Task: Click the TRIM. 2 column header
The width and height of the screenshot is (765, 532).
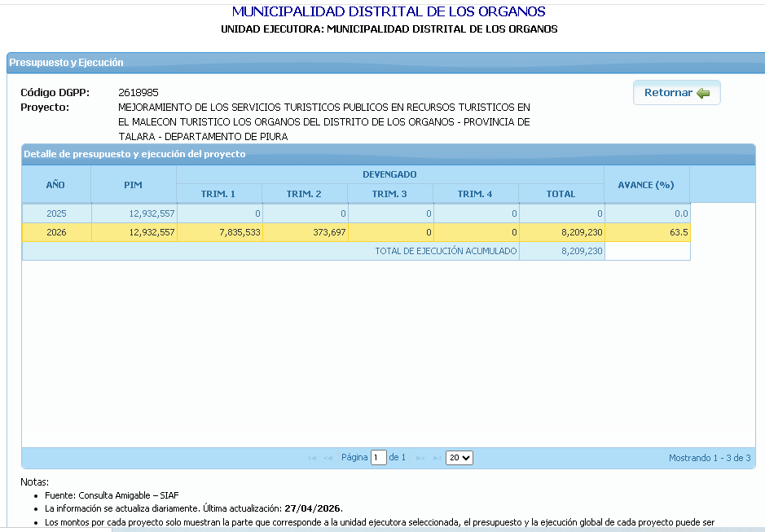Action: pos(304,194)
